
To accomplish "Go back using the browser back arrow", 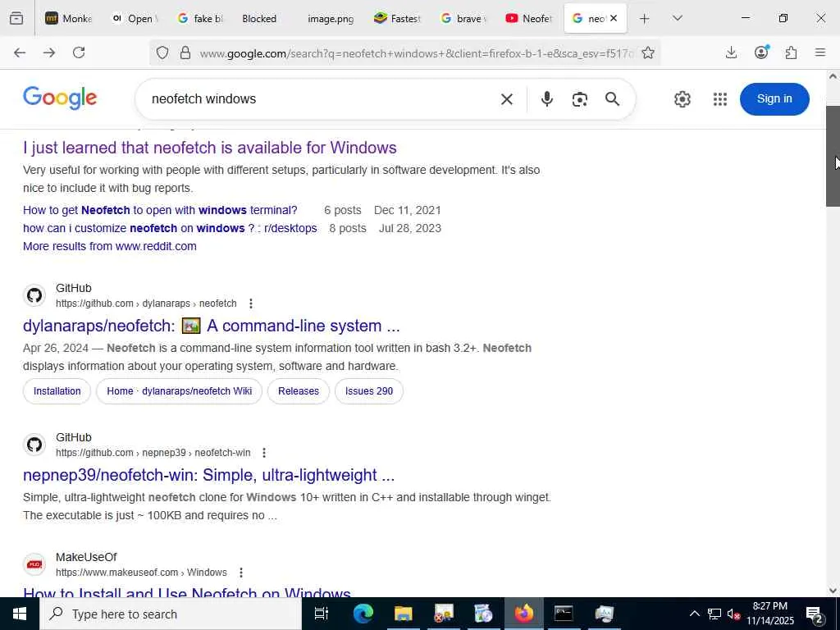I will click(20, 52).
